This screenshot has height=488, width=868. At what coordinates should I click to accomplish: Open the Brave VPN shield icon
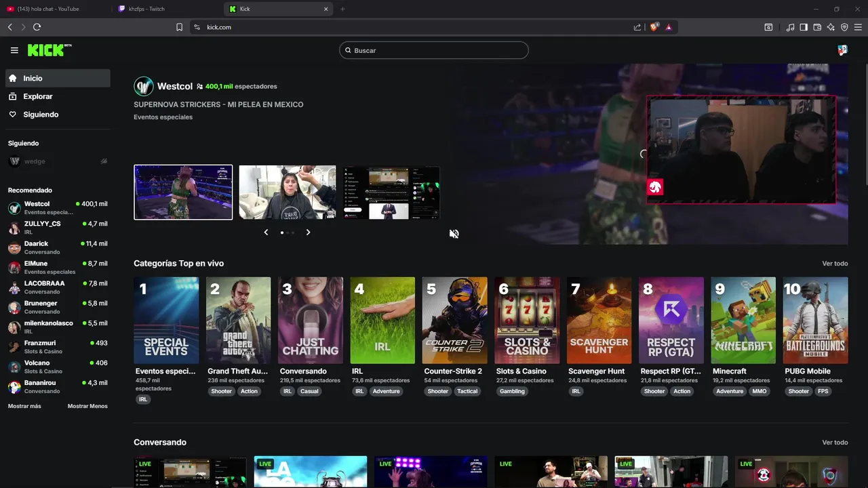(844, 27)
